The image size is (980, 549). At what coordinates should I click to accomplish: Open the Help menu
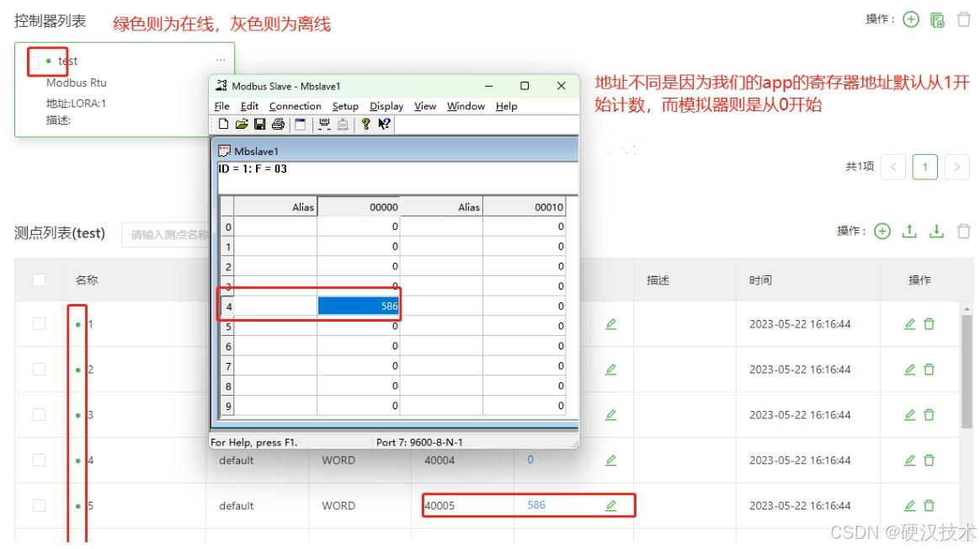click(506, 106)
